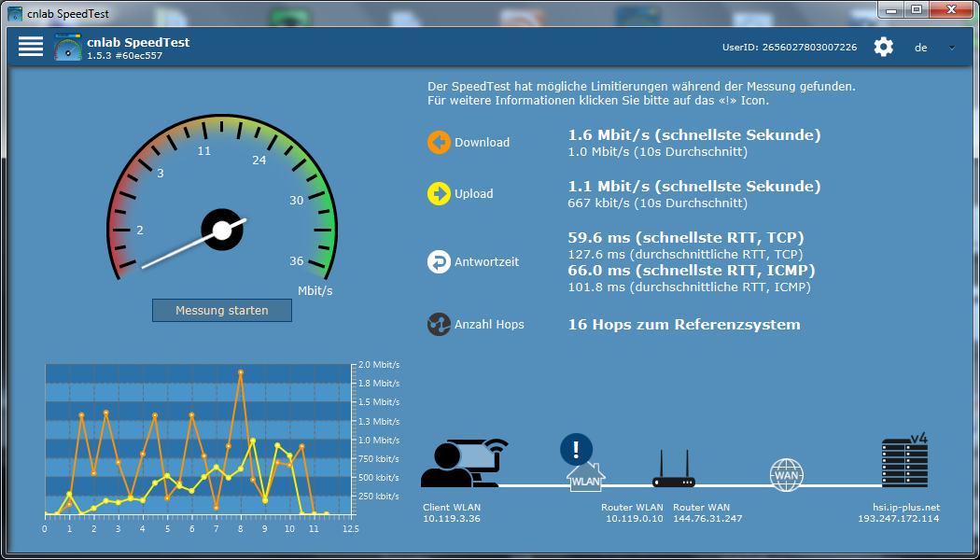Click the router device icon
The image size is (980, 560).
(674, 469)
